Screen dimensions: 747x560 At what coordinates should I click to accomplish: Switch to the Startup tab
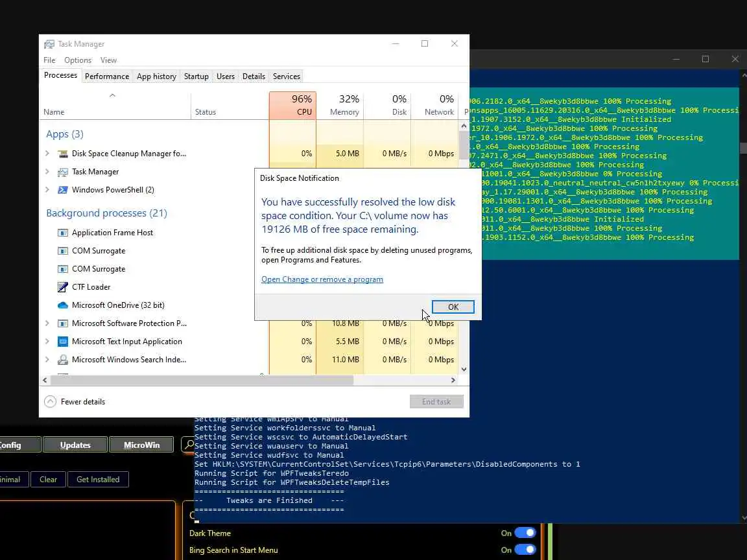[x=196, y=76]
